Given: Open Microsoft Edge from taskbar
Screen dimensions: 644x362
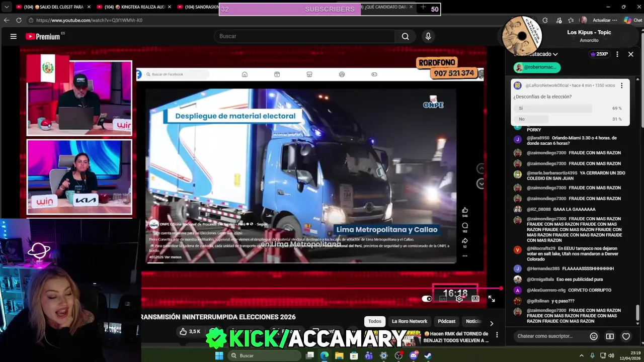Looking at the screenshot, I should [x=324, y=355].
